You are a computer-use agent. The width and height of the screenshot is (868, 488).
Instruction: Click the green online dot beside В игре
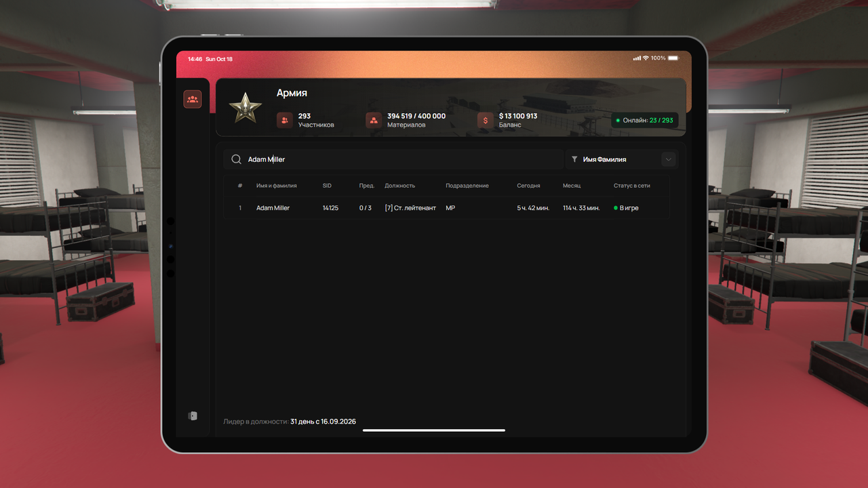tap(616, 208)
